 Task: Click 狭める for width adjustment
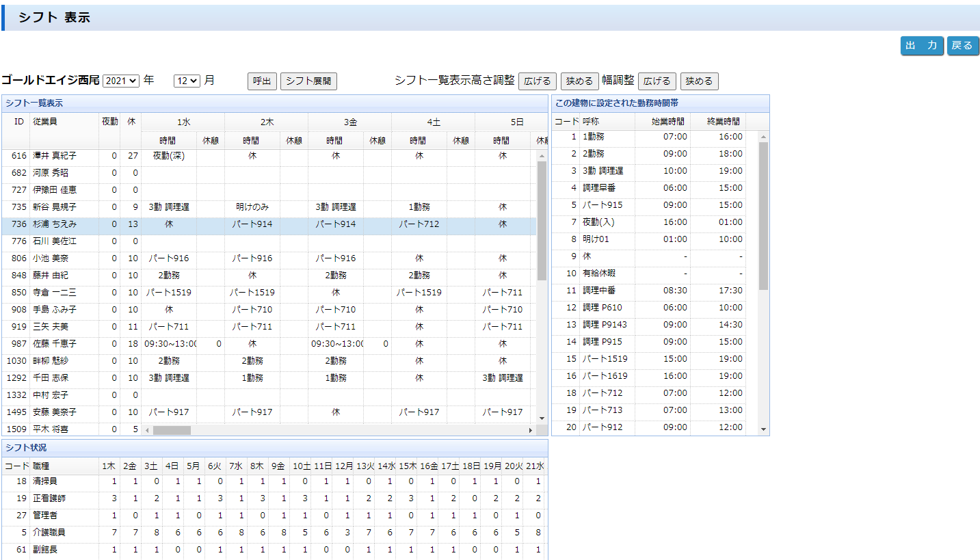[x=699, y=81]
